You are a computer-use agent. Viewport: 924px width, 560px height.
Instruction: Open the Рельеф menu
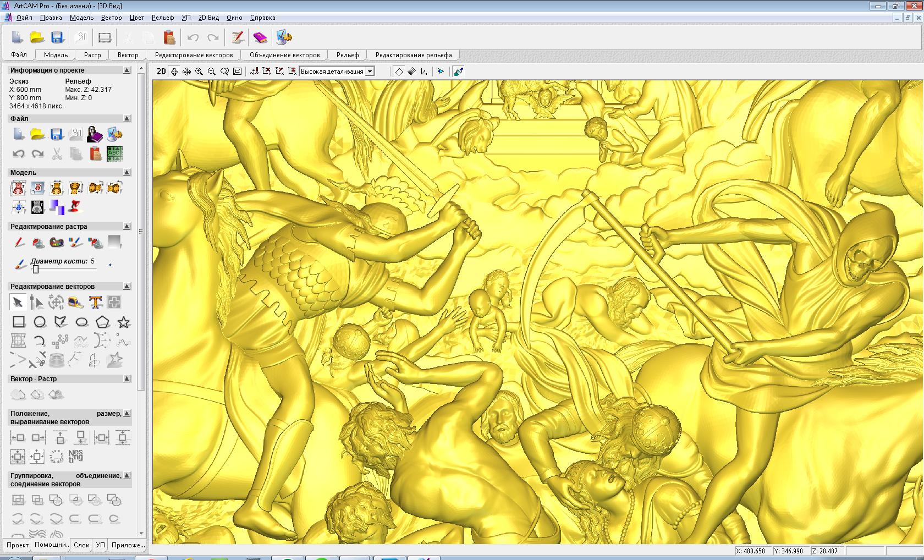tap(163, 18)
